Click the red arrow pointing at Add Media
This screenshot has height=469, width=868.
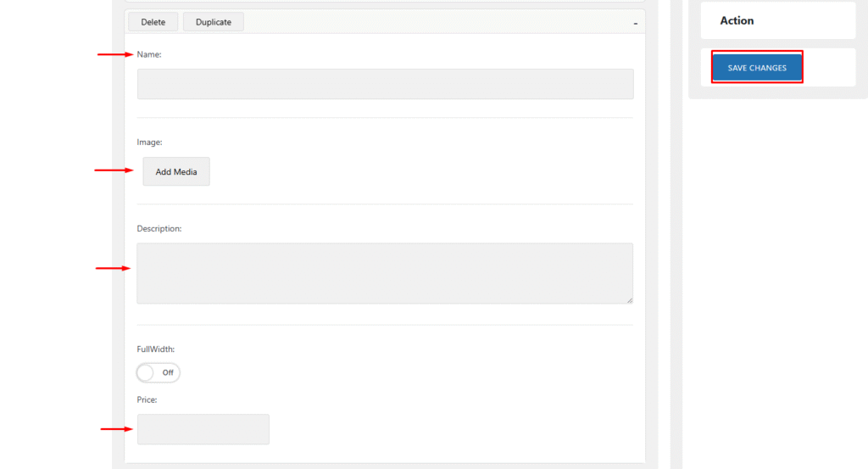pos(114,170)
